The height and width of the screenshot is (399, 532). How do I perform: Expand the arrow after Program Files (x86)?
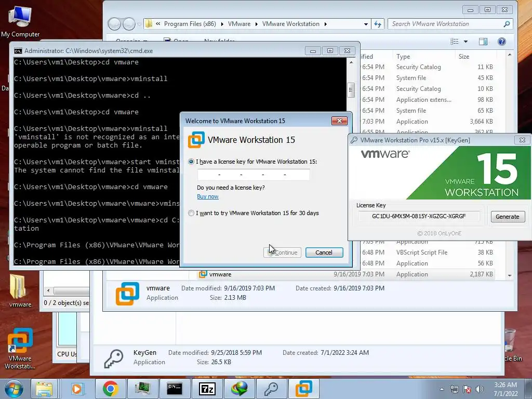point(222,24)
